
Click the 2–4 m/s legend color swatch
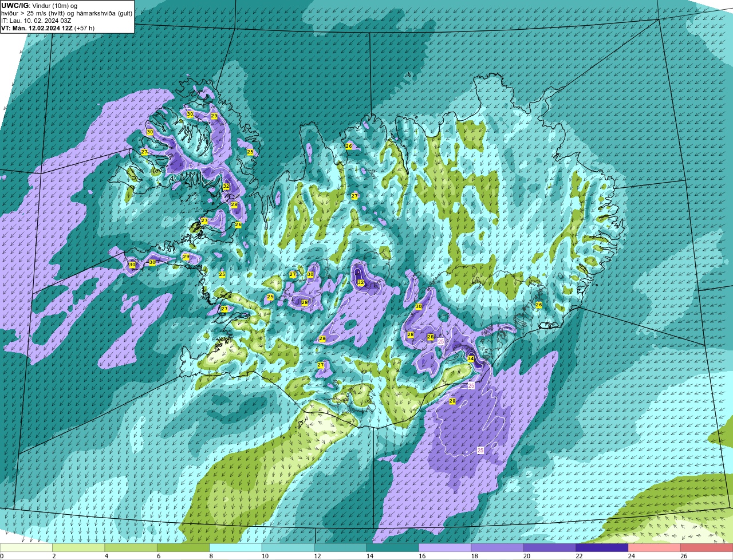tap(79, 547)
